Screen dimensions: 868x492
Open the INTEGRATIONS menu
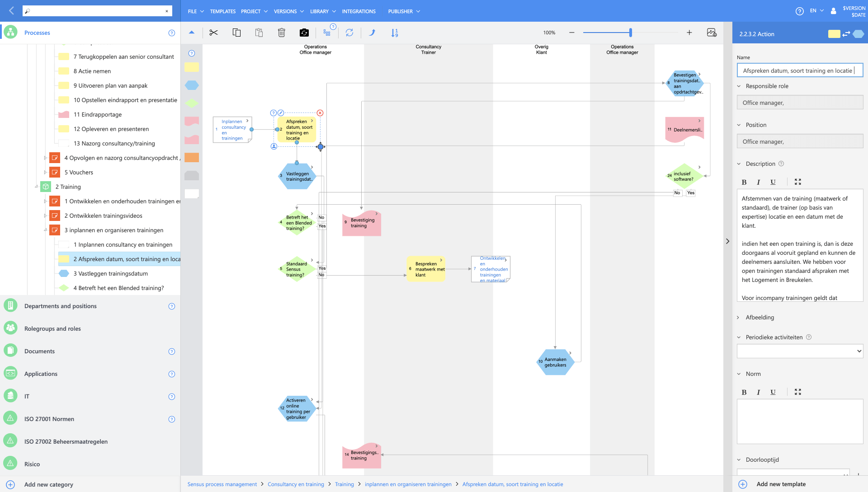359,11
